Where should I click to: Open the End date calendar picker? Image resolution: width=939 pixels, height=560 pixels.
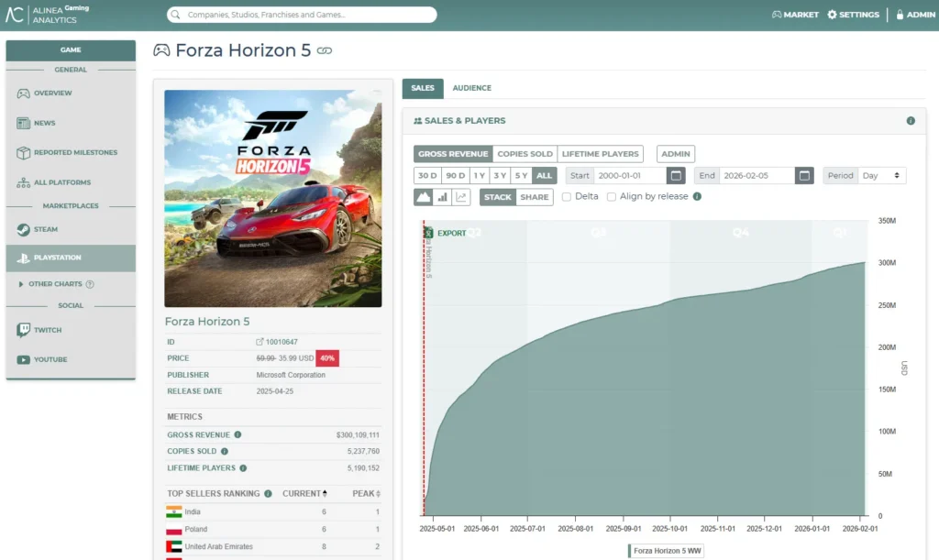pyautogui.click(x=804, y=176)
